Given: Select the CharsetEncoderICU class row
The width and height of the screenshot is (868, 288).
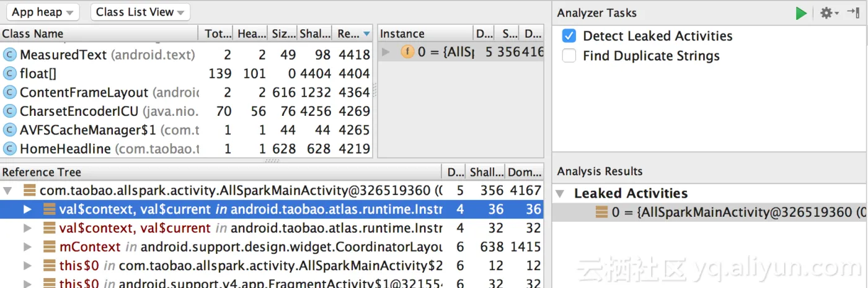Looking at the screenshot, I should tap(186, 111).
